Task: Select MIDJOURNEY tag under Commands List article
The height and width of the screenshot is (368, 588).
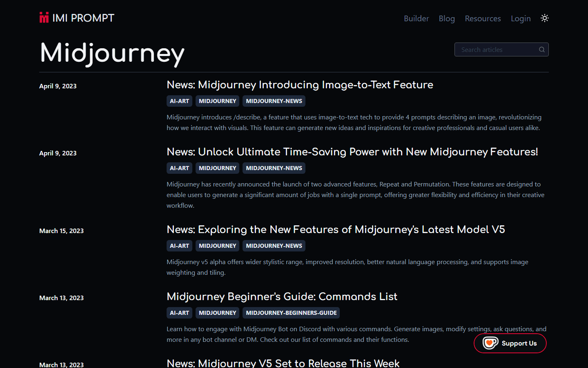Action: 217,313
